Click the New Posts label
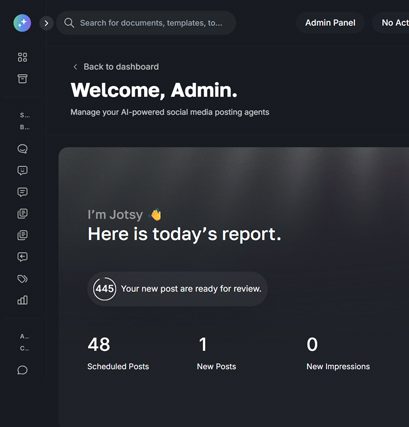The width and height of the screenshot is (409, 427). click(x=216, y=366)
